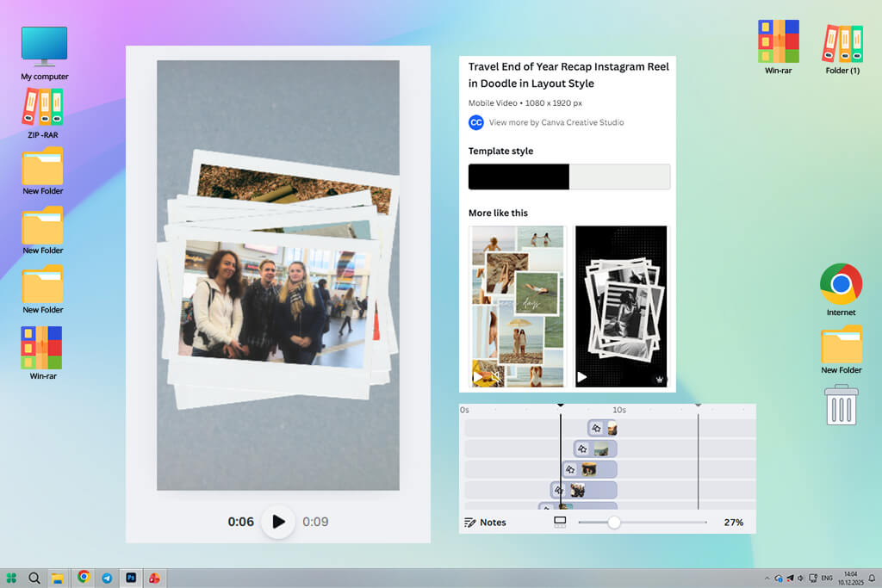Click the 10s mark on timeline ruler
Viewport: 882px width, 588px height.
619,411
